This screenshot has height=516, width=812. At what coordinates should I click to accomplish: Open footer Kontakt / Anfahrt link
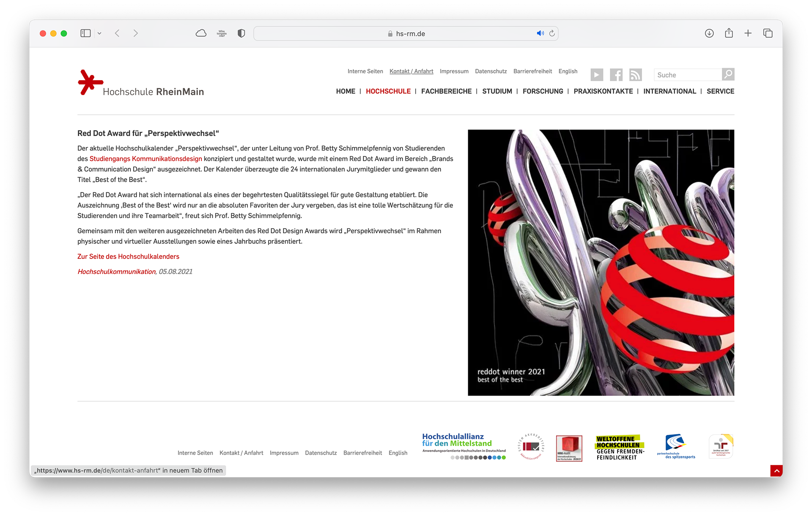pyautogui.click(x=241, y=453)
